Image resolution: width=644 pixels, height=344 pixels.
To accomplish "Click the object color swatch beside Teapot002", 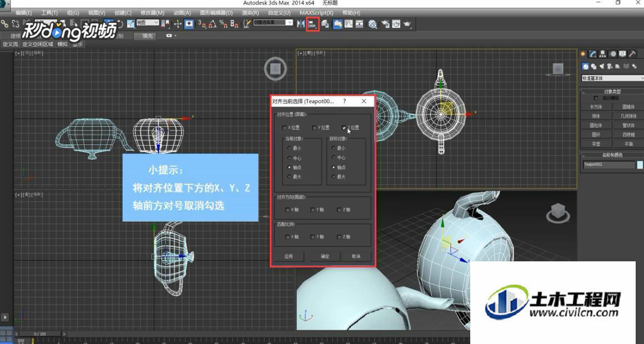I will point(640,165).
